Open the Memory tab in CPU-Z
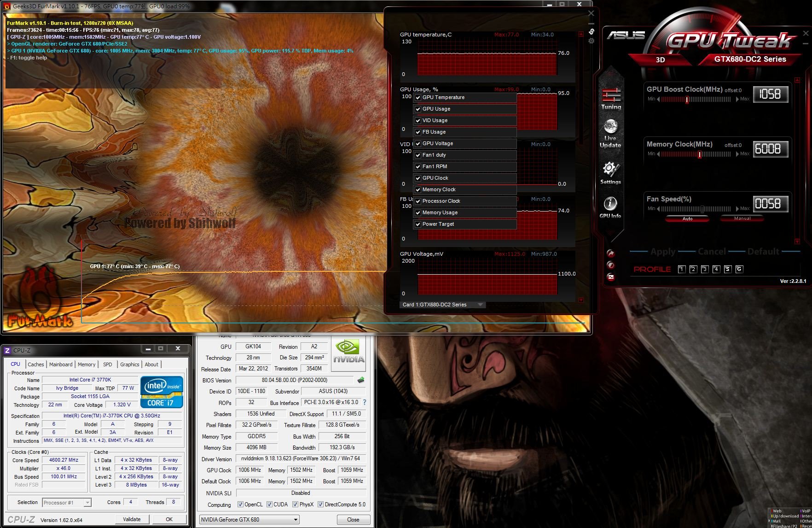Screen dimensions: 812x528 [x=87, y=364]
